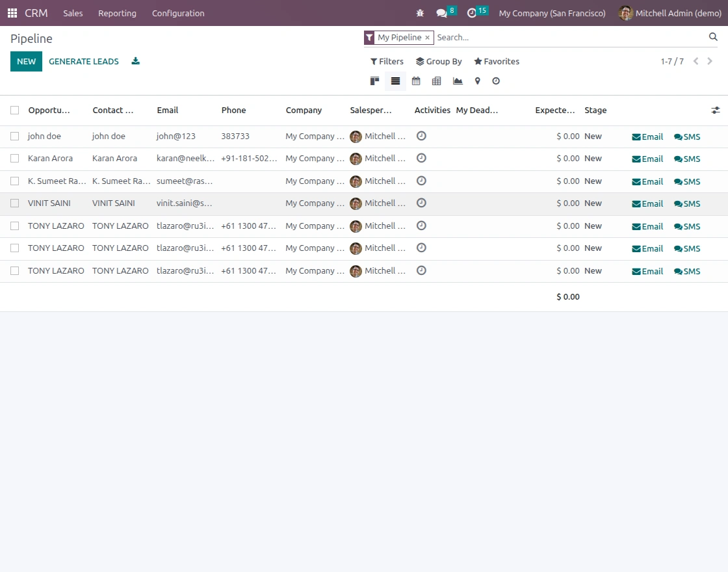728x572 pixels.
Task: Open the Pivot table view icon
Action: (436, 81)
